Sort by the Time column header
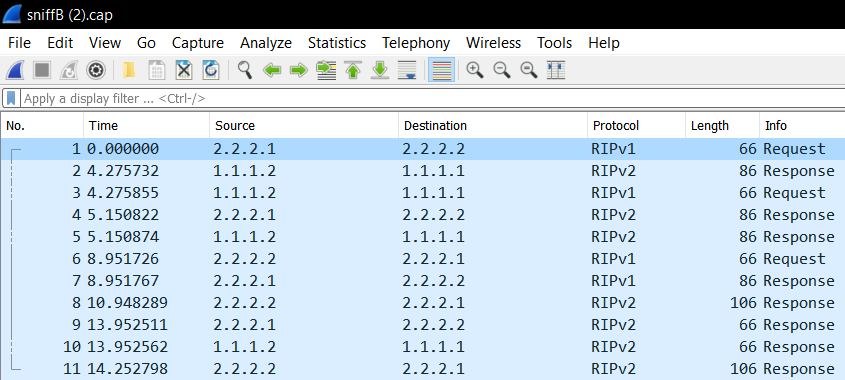 (x=147, y=126)
